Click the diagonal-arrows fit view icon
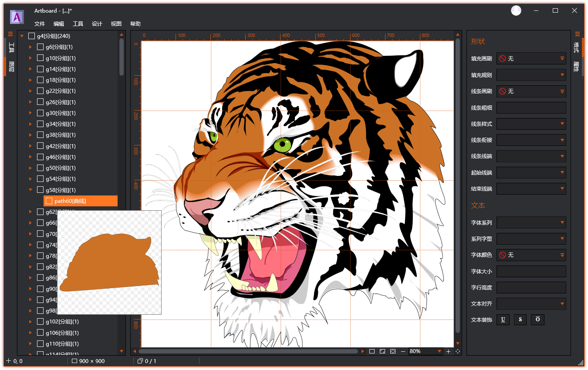Viewport: 588px width, 370px height. point(382,351)
